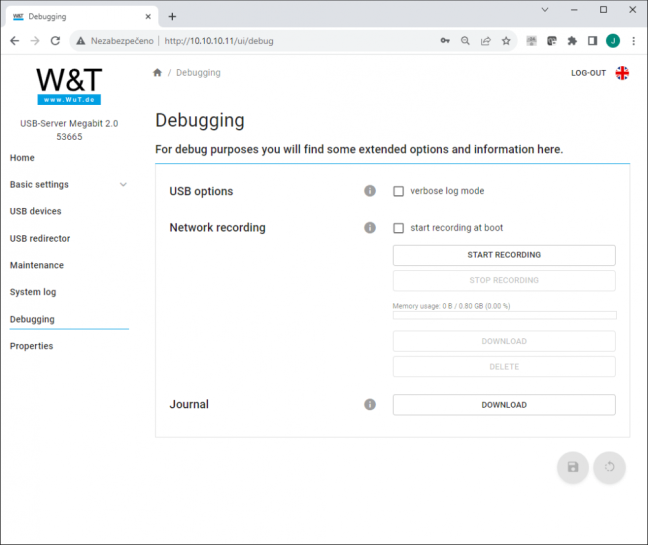This screenshot has width=648, height=545.
Task: Click the browser back arrow
Action: click(14, 40)
